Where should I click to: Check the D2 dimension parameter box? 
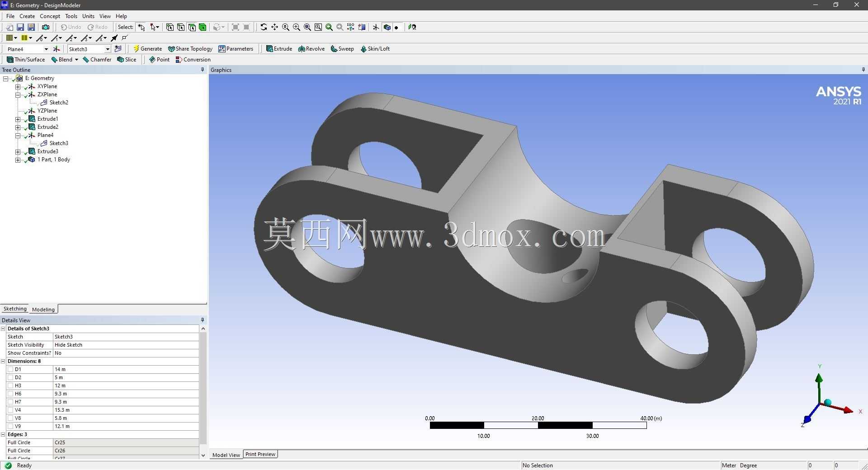tap(10, 377)
